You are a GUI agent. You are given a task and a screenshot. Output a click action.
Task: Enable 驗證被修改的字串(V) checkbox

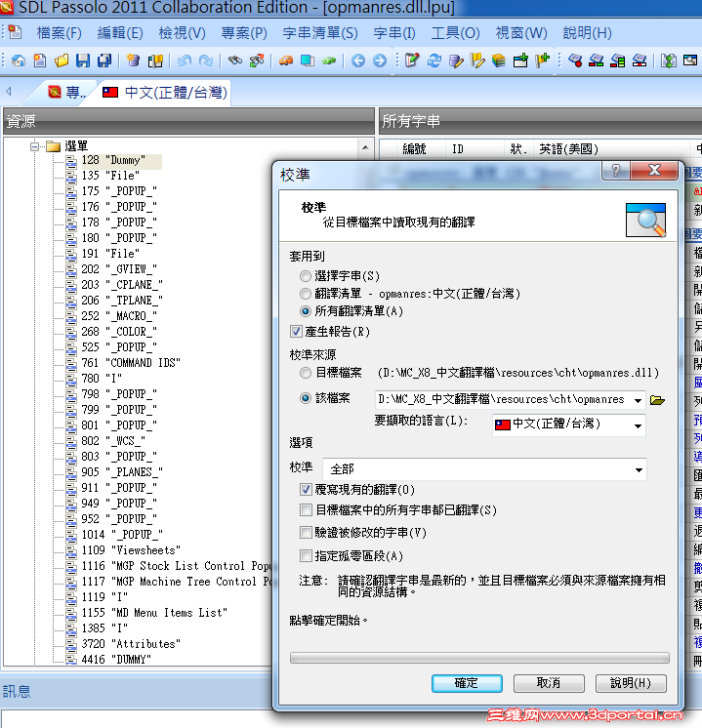point(306,533)
